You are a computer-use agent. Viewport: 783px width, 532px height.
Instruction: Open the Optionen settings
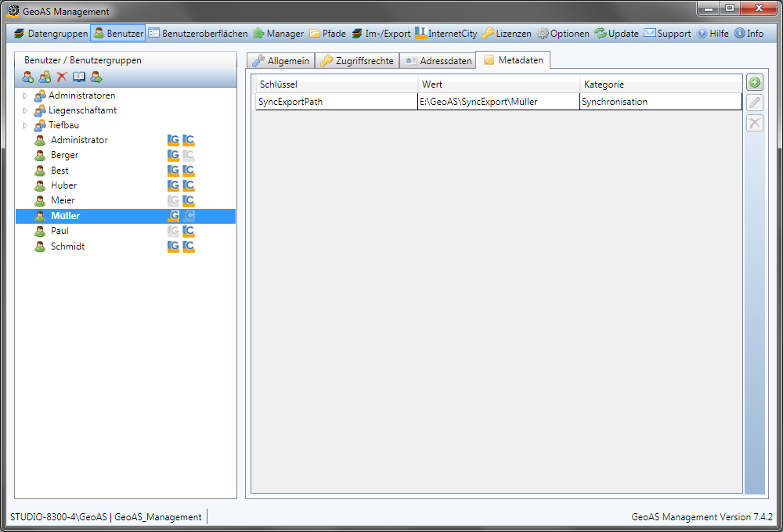tap(562, 34)
